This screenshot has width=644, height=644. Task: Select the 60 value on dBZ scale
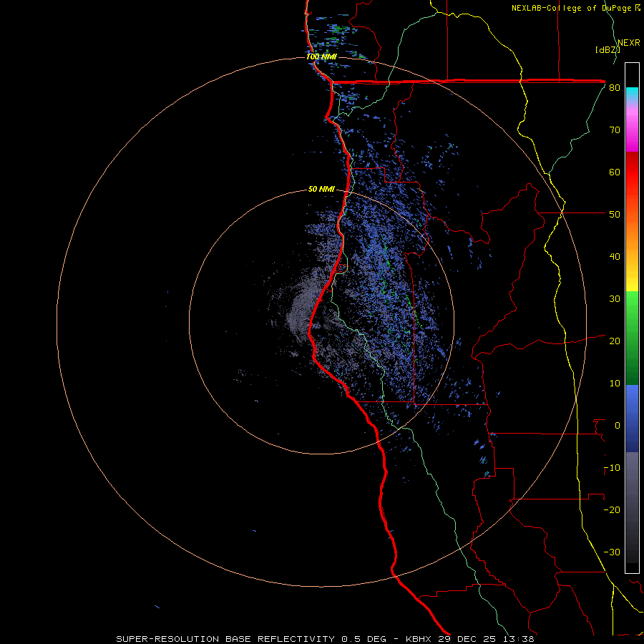point(615,172)
